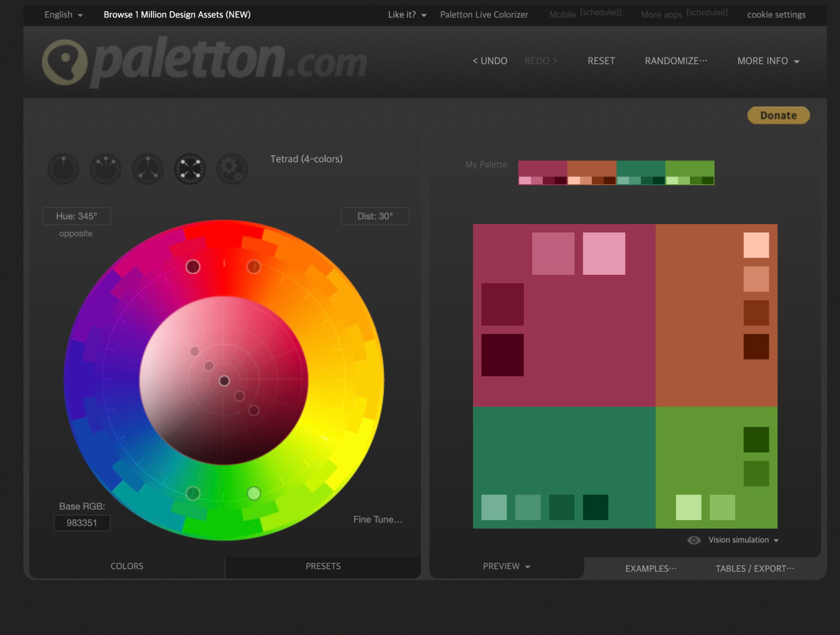This screenshot has height=635, width=840.
Task: Click the primary crimson hue dot on wheel
Action: (193, 267)
